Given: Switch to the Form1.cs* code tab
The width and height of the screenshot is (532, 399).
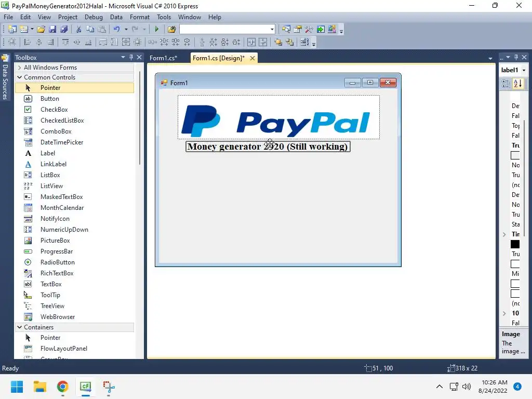Looking at the screenshot, I should click(x=164, y=58).
